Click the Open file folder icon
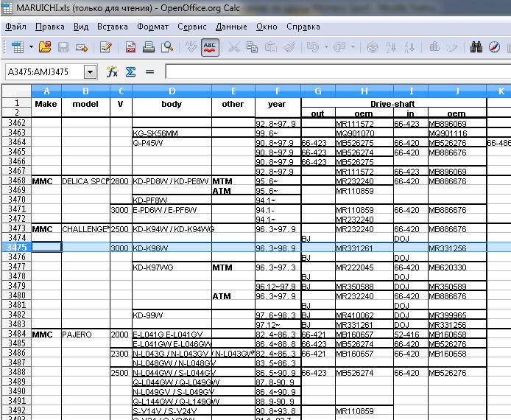Screen dimensions: 511x420 pos(45,47)
